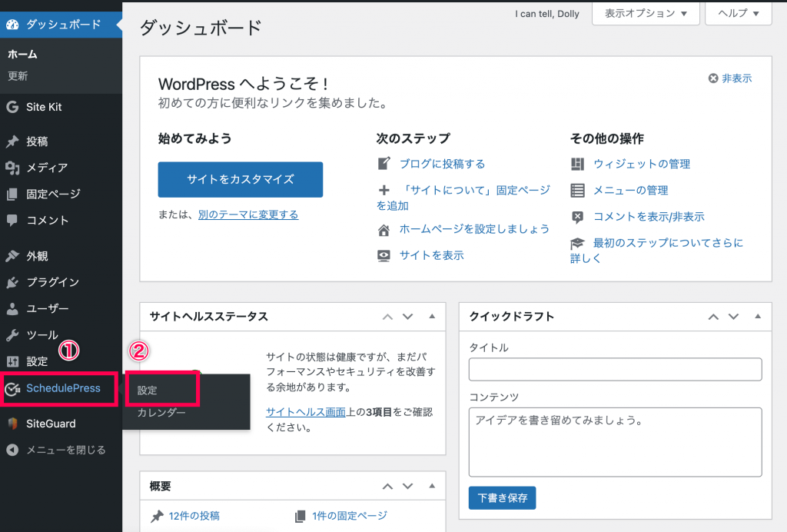Click the comment X icon beside コメントを表示/非表示
Viewport: 787px width, 532px height.
coord(578,217)
